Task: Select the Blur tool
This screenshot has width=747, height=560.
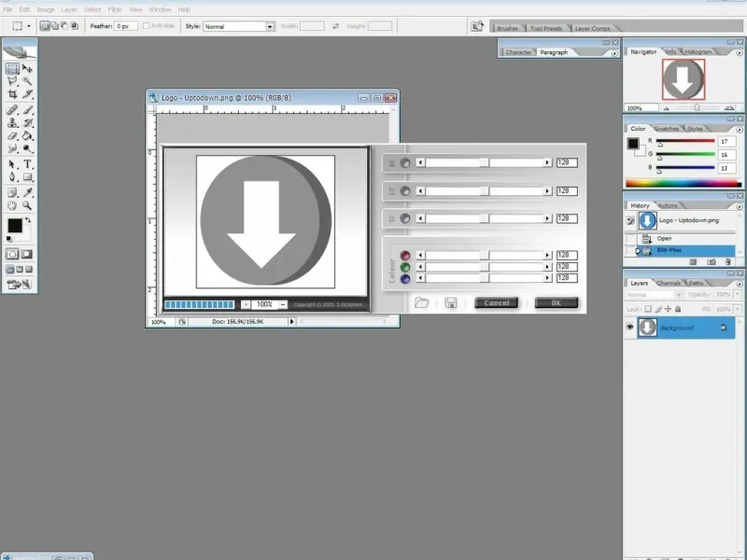Action: pyautogui.click(x=12, y=148)
